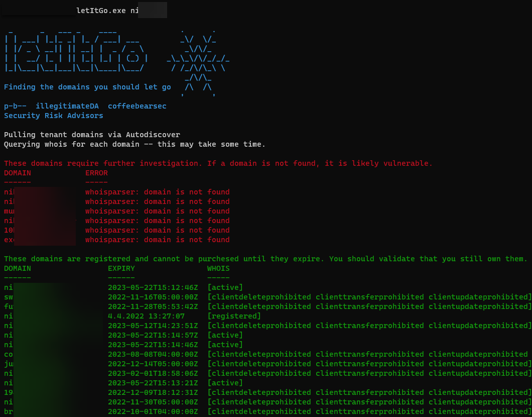Viewport: 532px width, 417px height.
Task: Click the letItGo.exe command text
Action: 98,11
